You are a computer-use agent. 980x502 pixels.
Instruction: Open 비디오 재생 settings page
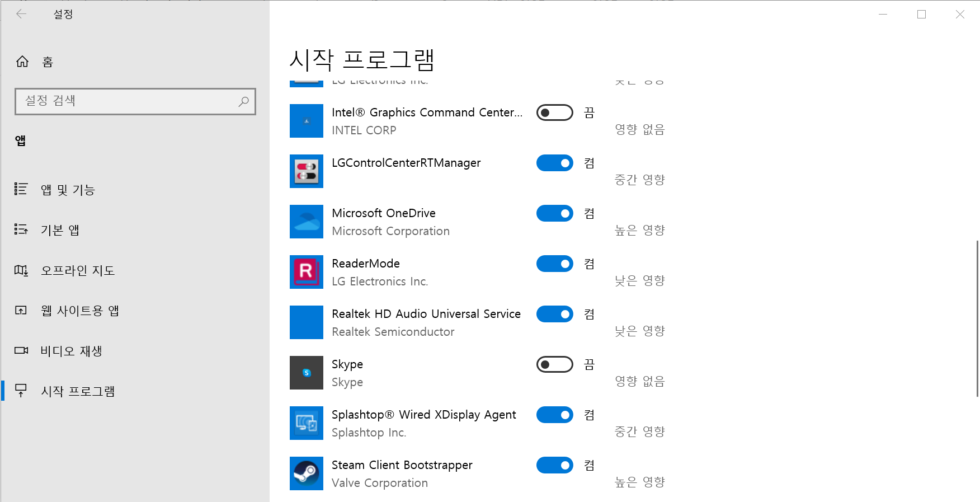pos(135,351)
